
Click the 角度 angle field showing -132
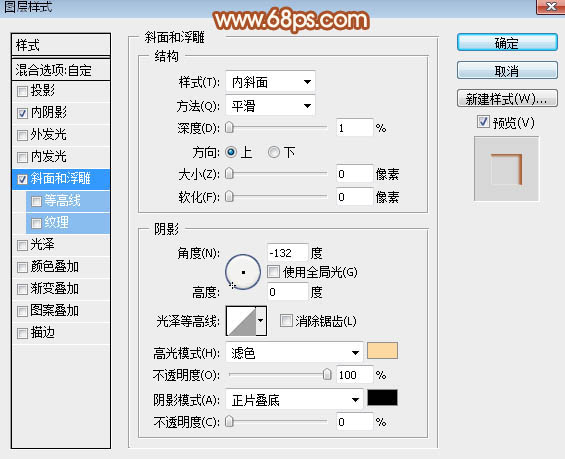point(288,253)
